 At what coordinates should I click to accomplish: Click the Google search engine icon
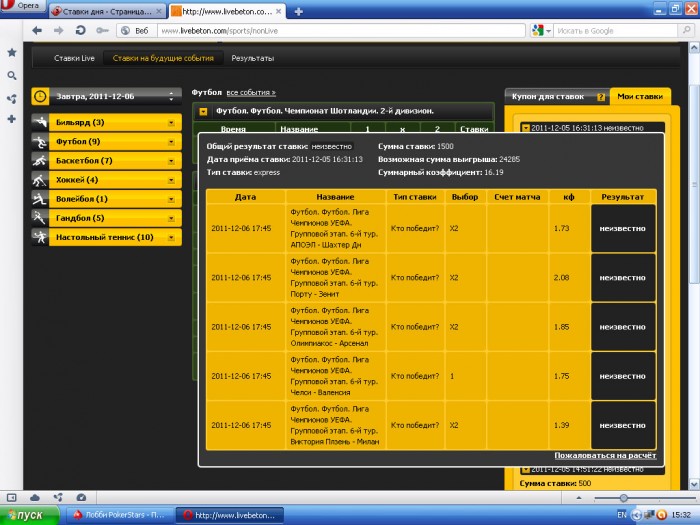coord(538,30)
